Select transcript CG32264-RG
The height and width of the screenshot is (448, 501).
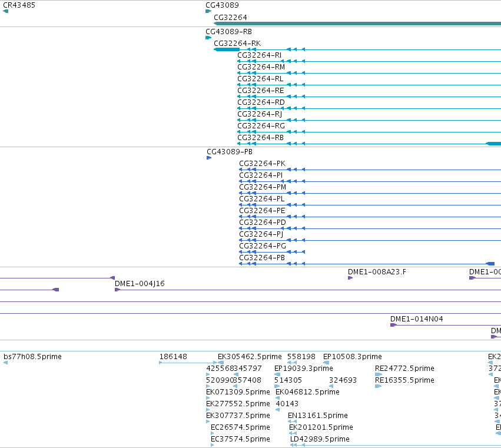(x=261, y=126)
